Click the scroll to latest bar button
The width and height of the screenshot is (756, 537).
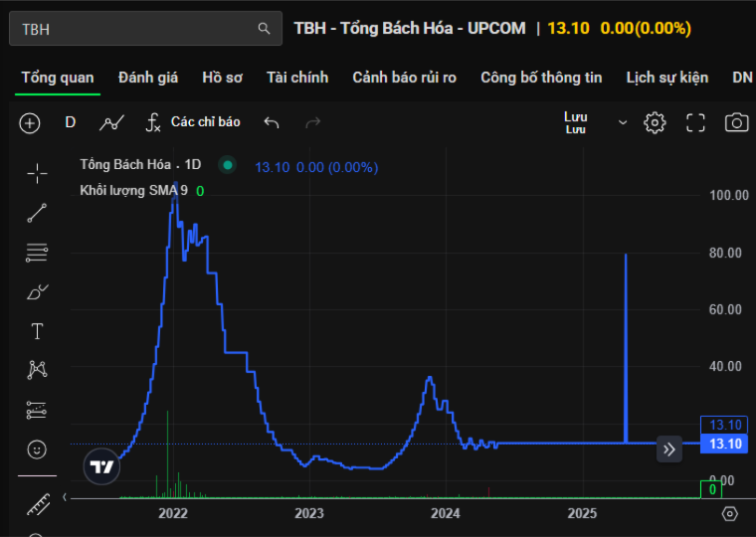pyautogui.click(x=669, y=449)
